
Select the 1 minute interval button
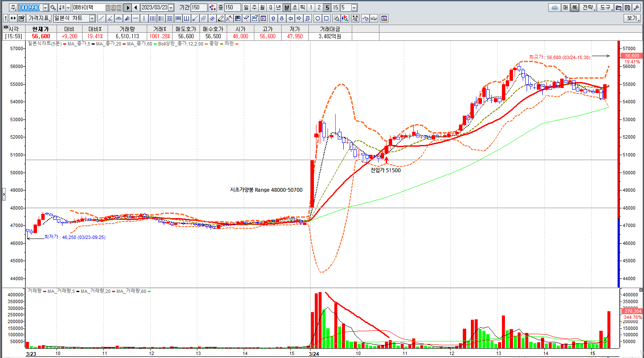coord(311,8)
